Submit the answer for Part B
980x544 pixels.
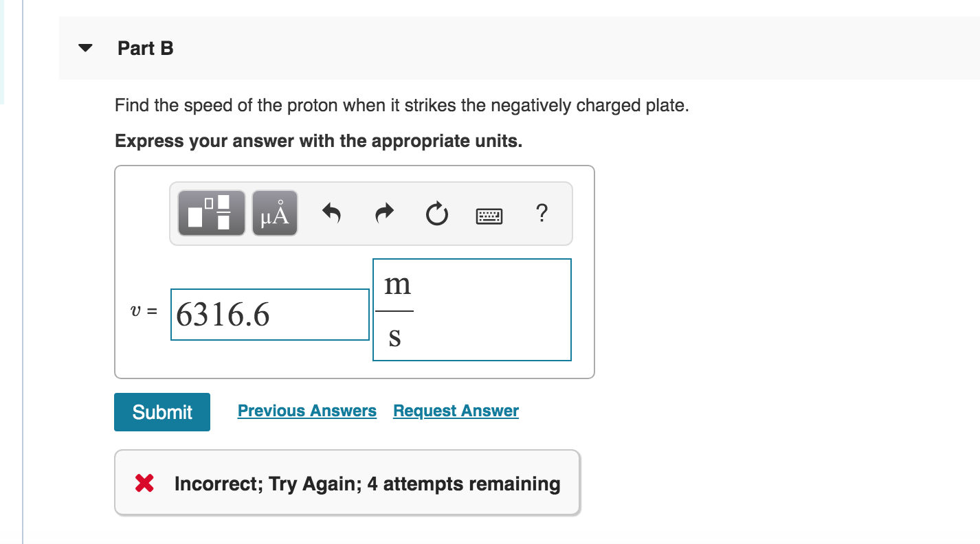pyautogui.click(x=162, y=411)
